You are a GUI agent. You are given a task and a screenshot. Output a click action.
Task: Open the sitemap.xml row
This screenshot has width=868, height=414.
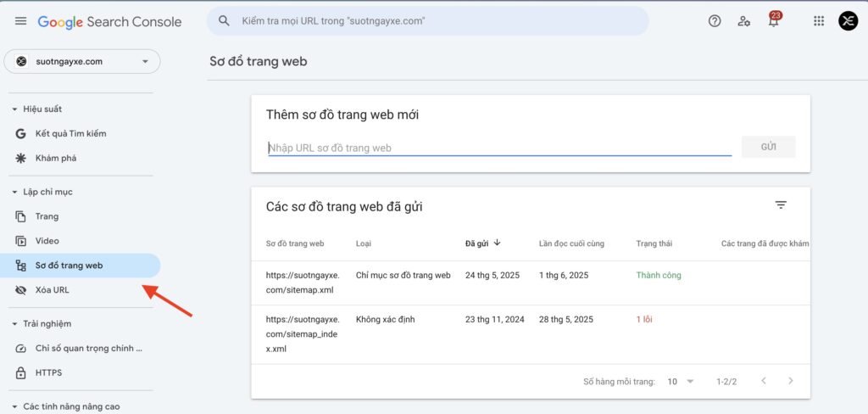(x=531, y=283)
